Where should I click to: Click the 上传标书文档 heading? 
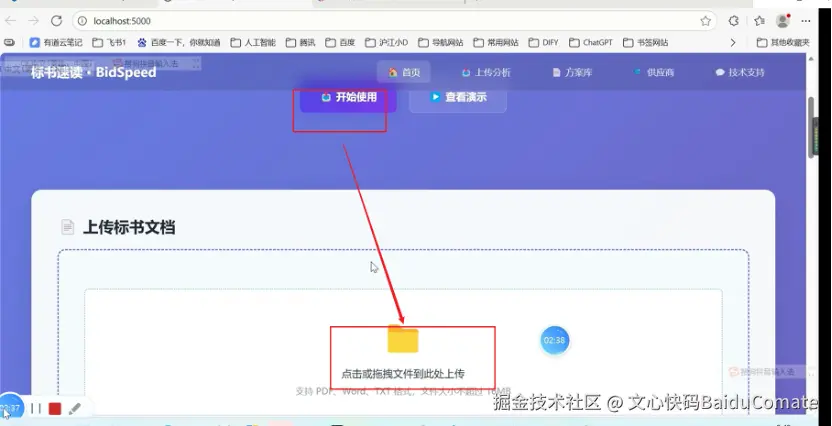pos(129,228)
